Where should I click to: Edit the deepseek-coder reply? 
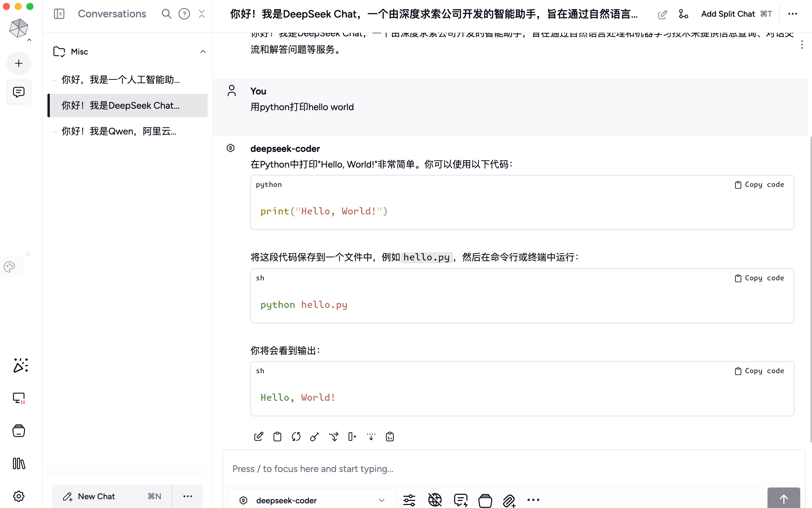point(259,437)
